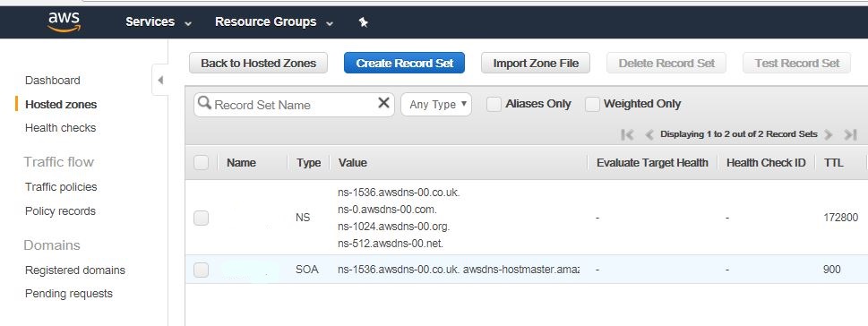Click ns-512.awsdns-00.net. value

point(391,243)
